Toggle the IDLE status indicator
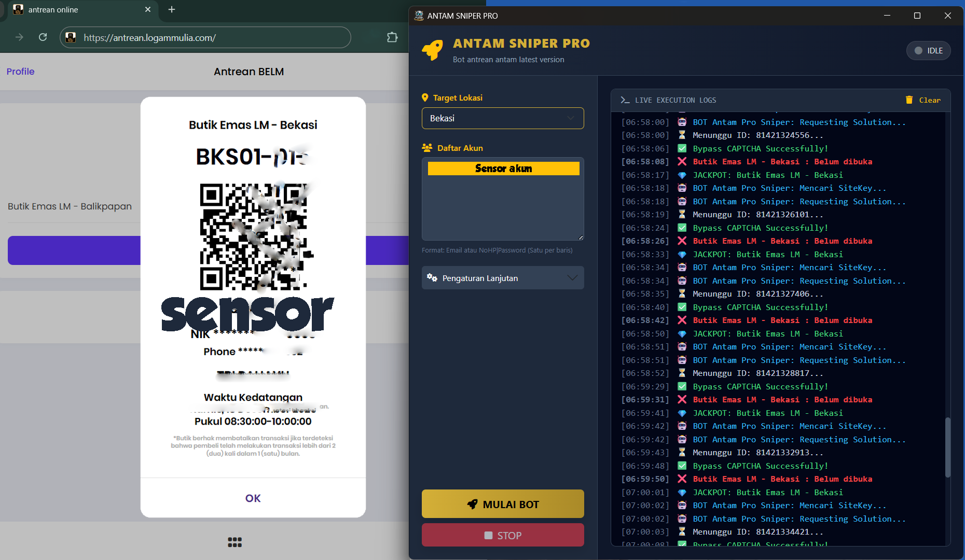The image size is (965, 560). [x=928, y=50]
